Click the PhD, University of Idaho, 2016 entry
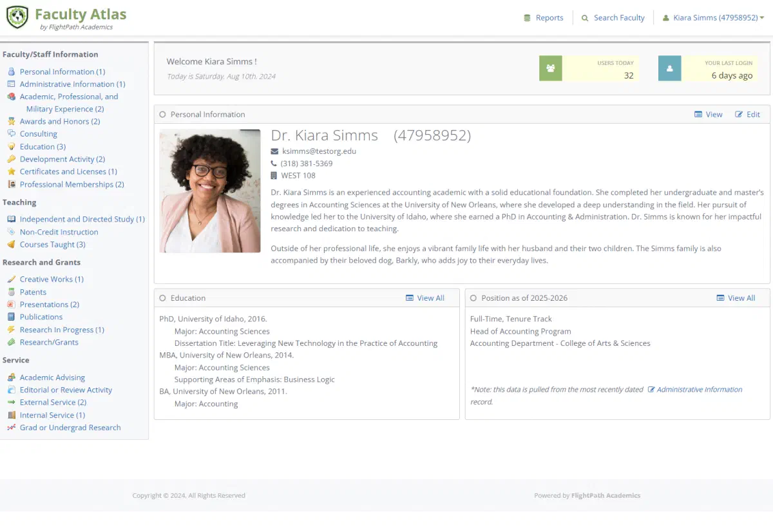773x532 pixels. (213, 319)
